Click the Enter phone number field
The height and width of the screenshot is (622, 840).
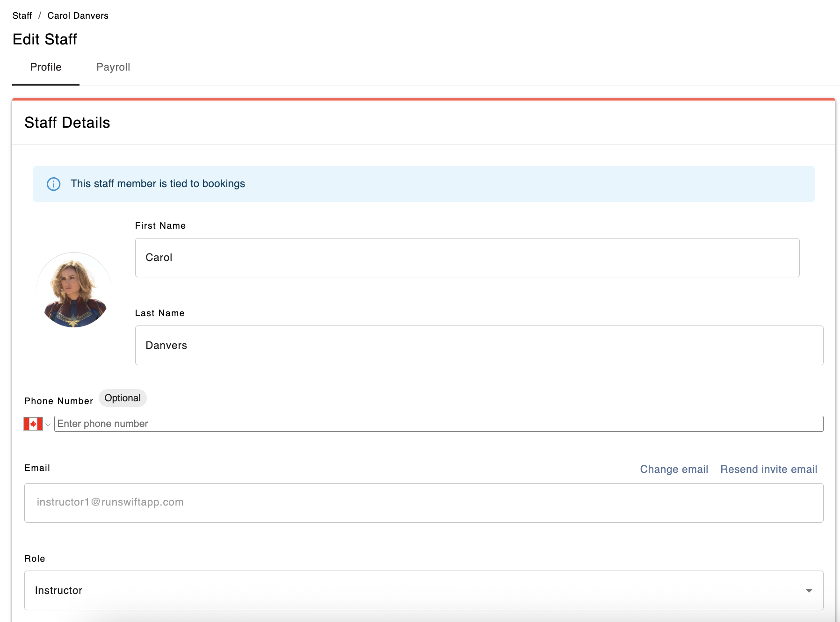coord(439,424)
